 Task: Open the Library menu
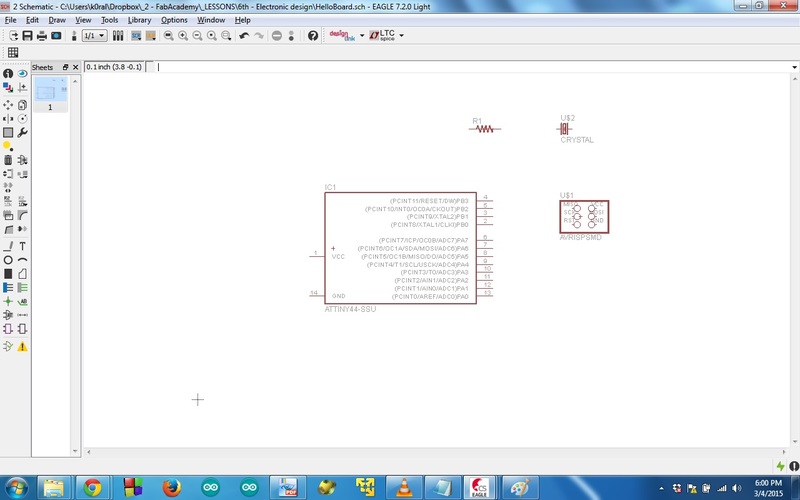(x=139, y=20)
